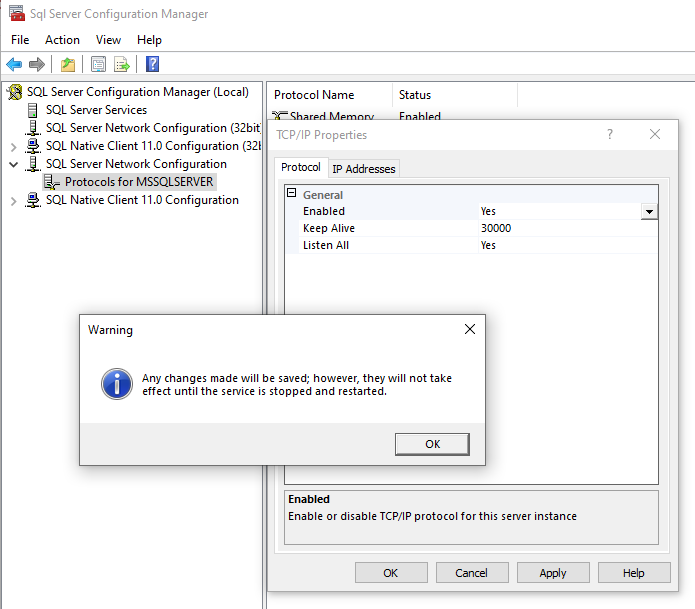The image size is (695, 609).
Task: Click OK in the Warning dialog
Action: point(432,444)
